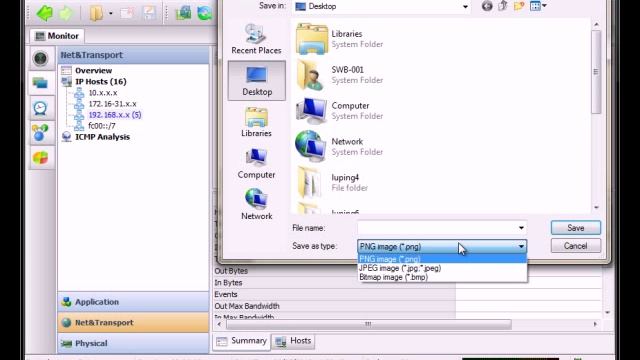Choose Bitmap image (*.bmp) from the list
Screen dimensions: 640x360
point(442,277)
